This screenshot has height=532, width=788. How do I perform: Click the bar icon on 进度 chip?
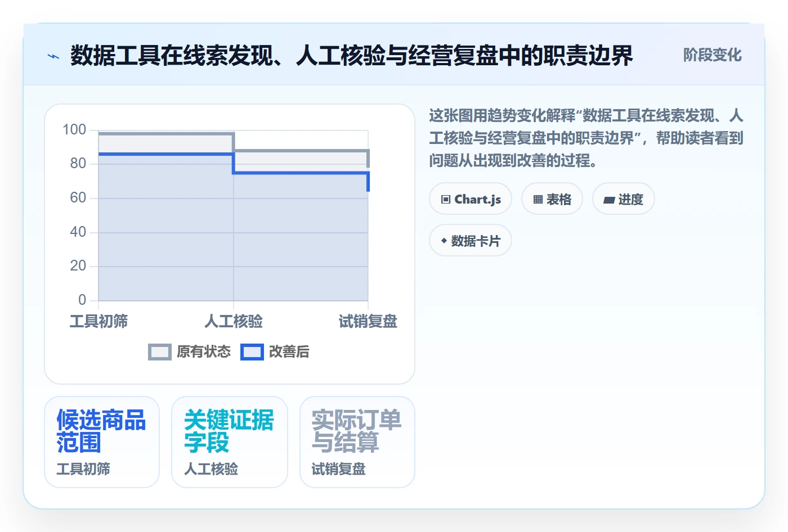tap(609, 200)
